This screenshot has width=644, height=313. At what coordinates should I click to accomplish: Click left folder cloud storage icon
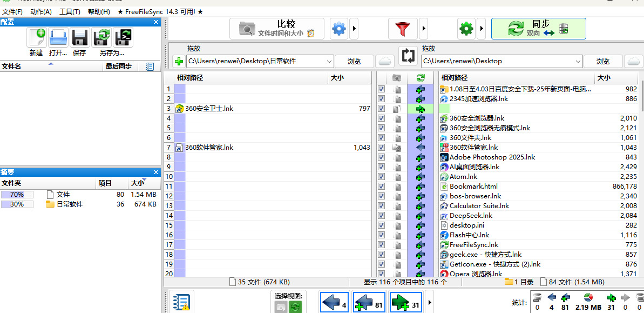coord(385,62)
